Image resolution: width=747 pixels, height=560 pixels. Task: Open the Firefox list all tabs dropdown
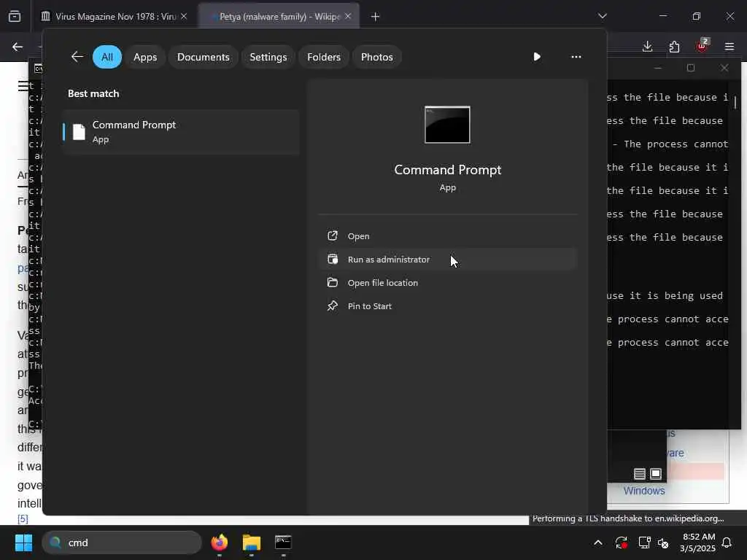pyautogui.click(x=603, y=16)
